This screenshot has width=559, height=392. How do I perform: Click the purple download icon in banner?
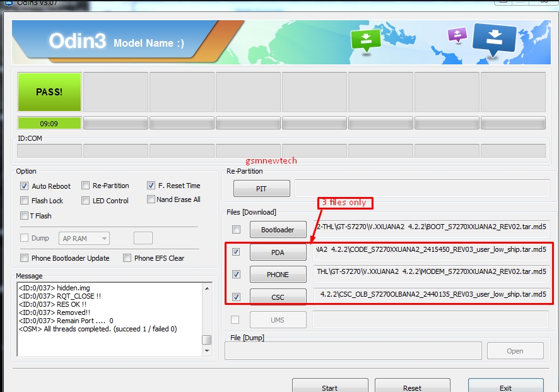click(x=457, y=35)
